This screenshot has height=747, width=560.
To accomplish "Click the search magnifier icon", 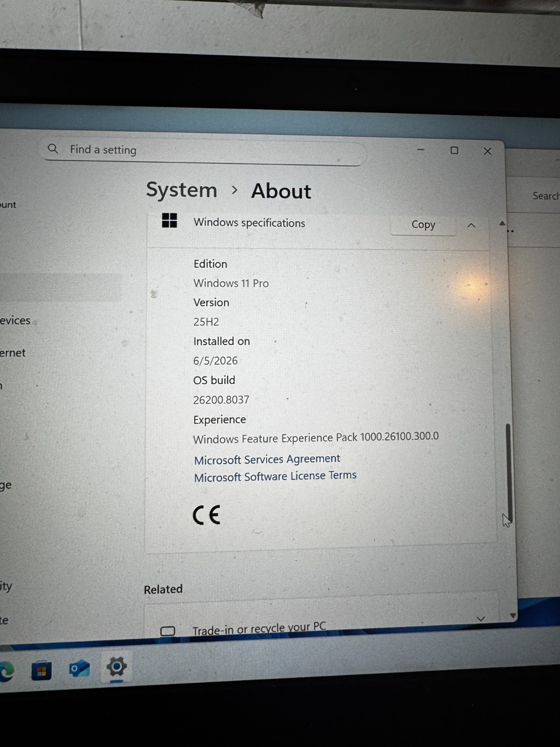I will click(x=53, y=148).
